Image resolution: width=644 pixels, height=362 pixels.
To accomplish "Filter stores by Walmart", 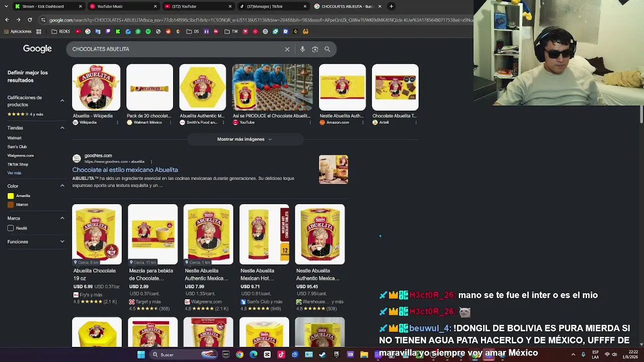I will tap(15, 138).
